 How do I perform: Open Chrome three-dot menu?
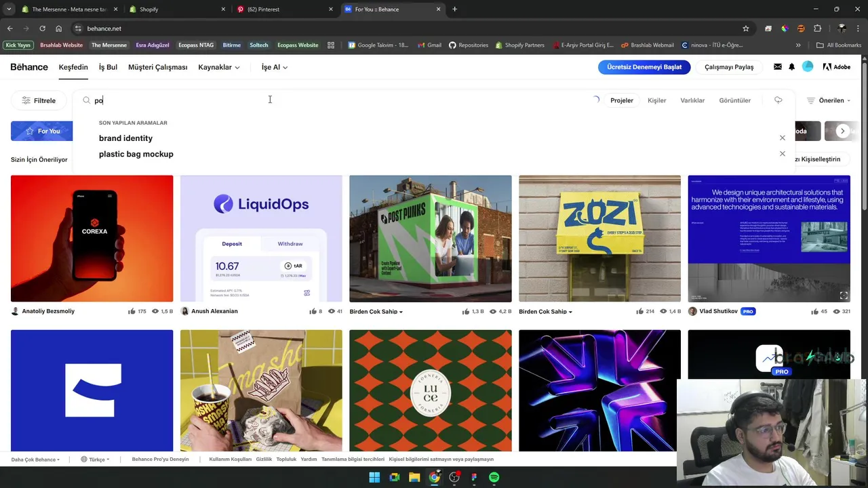(x=859, y=28)
